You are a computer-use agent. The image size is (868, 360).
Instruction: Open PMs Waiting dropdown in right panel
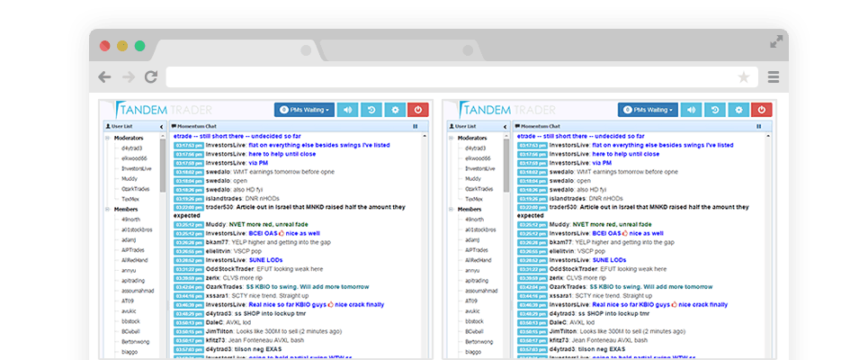pos(648,110)
